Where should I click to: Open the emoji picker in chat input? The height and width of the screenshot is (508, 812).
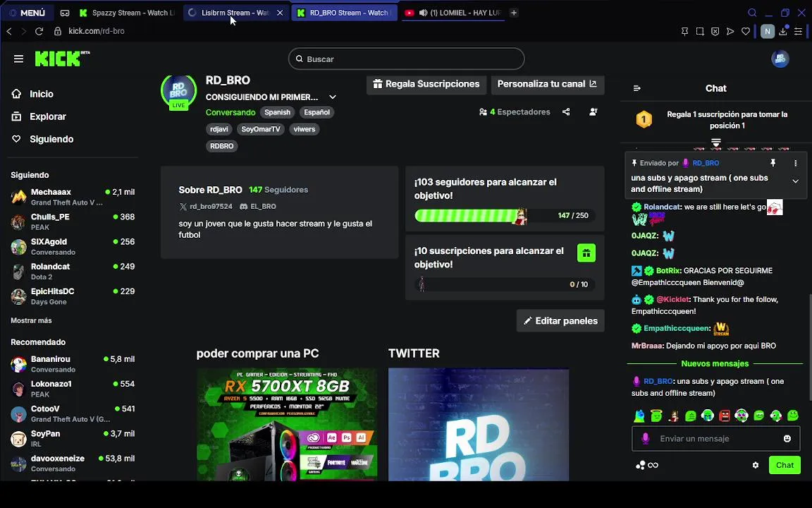pos(787,439)
